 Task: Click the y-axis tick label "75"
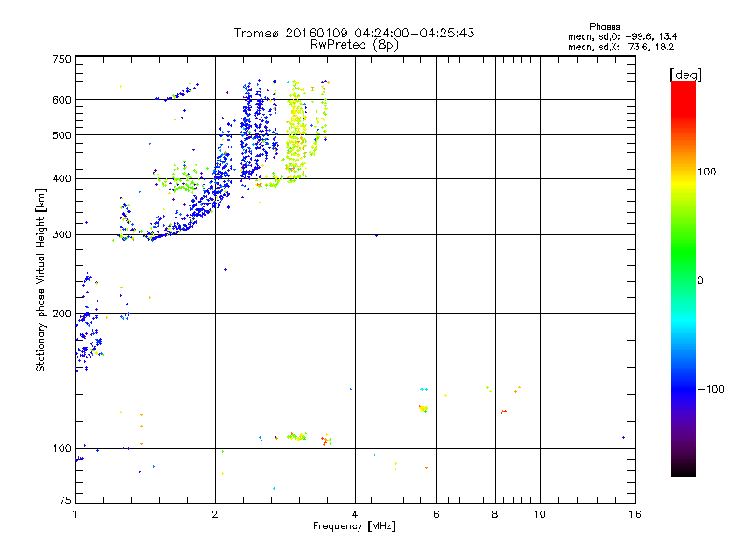65,500
